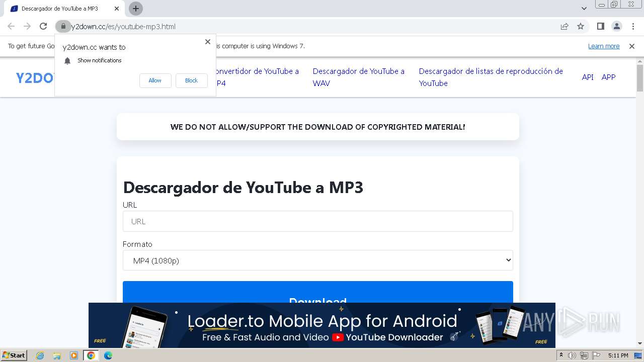The width and height of the screenshot is (644, 362).
Task: Go back to the previous page
Action: tap(11, 26)
